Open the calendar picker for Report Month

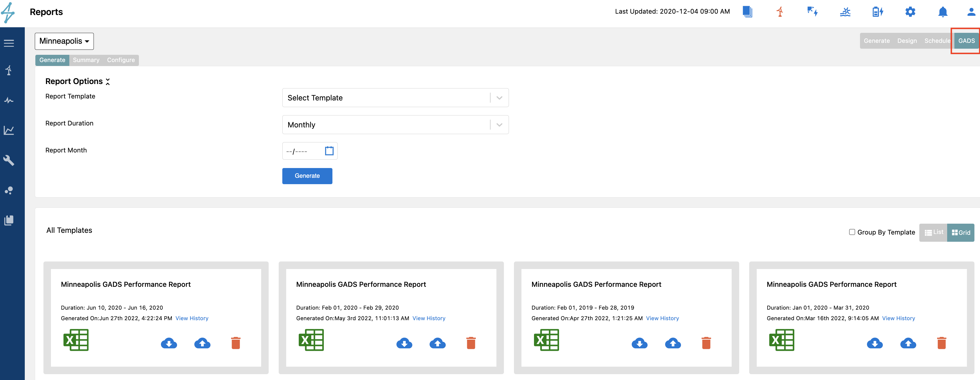[329, 151]
